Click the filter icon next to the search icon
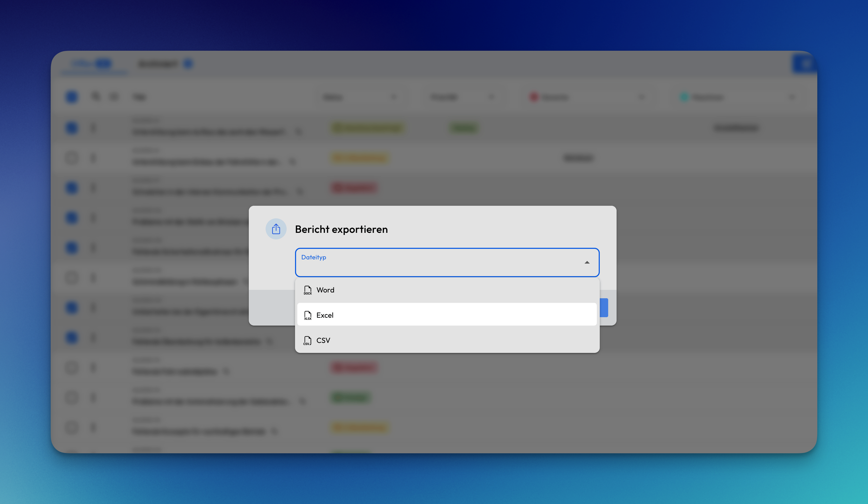868x504 pixels. pyautogui.click(x=114, y=97)
